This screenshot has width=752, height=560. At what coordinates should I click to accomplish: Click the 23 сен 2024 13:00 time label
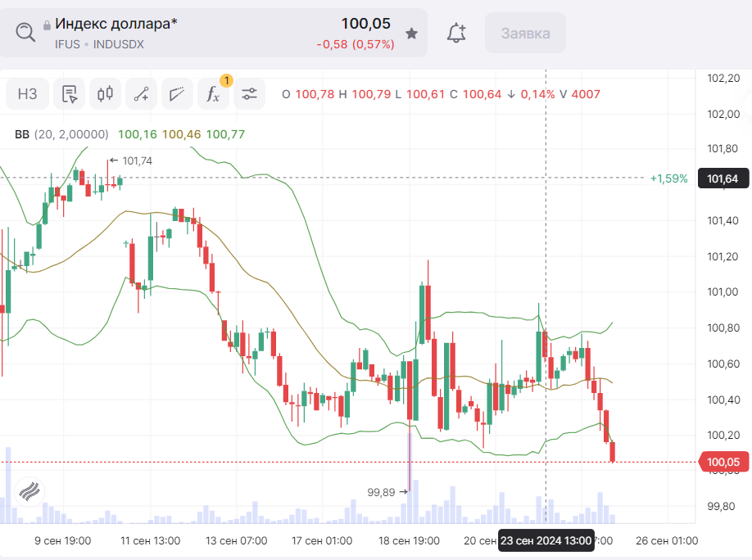pyautogui.click(x=546, y=541)
